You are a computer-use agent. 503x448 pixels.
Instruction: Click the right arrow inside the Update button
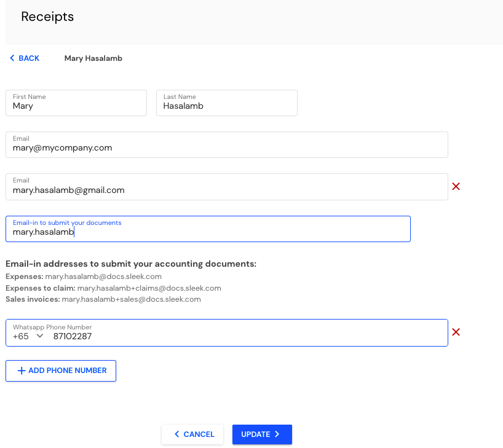tap(277, 434)
